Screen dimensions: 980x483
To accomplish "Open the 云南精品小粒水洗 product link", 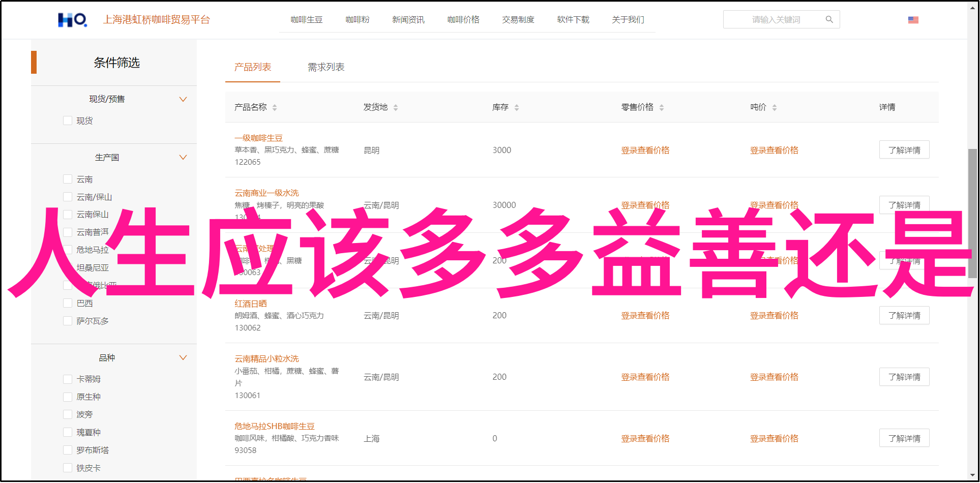I will tap(266, 358).
